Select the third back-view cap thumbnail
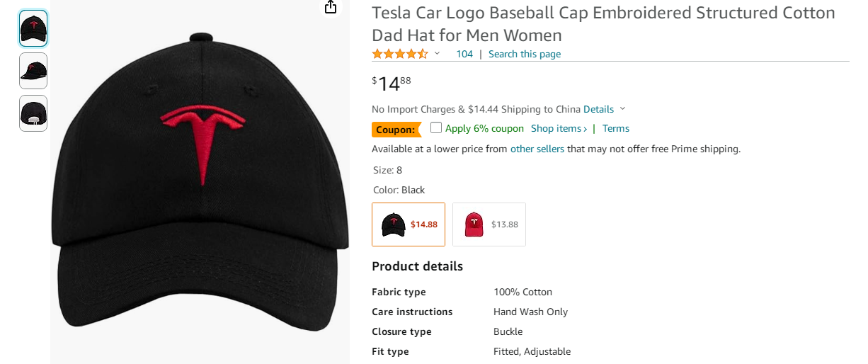Viewport: 868px width, 364px height. coord(33,113)
